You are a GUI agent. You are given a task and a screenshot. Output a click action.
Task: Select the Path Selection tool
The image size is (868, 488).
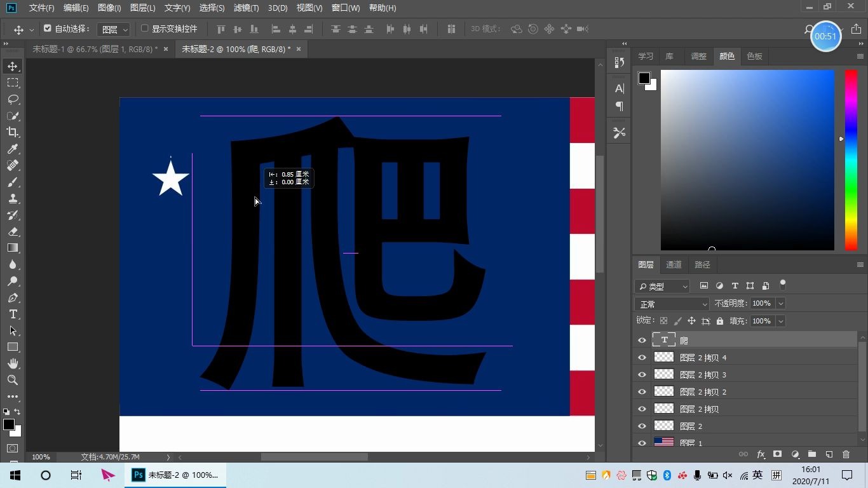tap(13, 330)
